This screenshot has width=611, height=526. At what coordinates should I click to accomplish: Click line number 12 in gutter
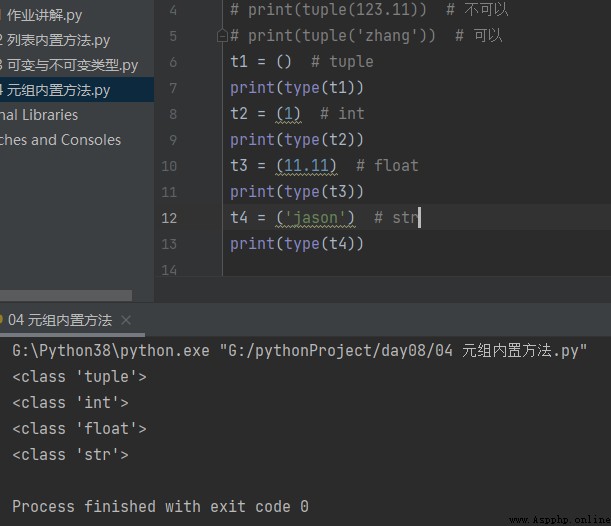tap(169, 218)
